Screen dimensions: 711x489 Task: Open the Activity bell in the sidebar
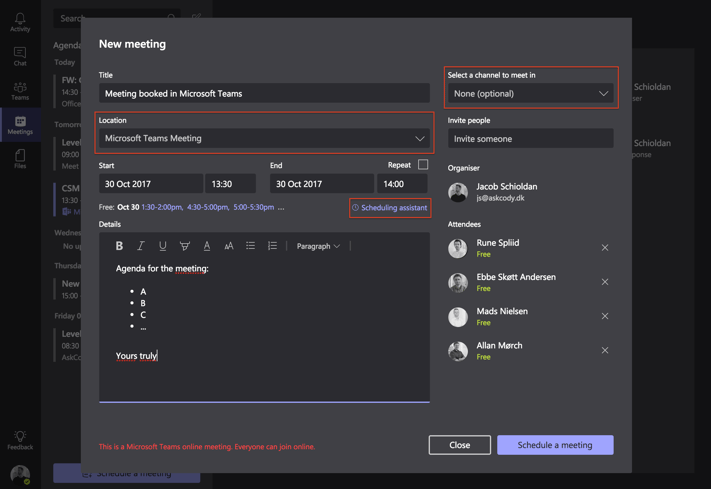(x=20, y=22)
